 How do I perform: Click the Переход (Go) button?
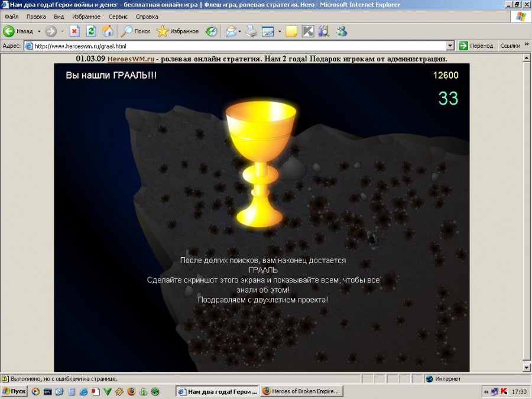tap(476, 46)
